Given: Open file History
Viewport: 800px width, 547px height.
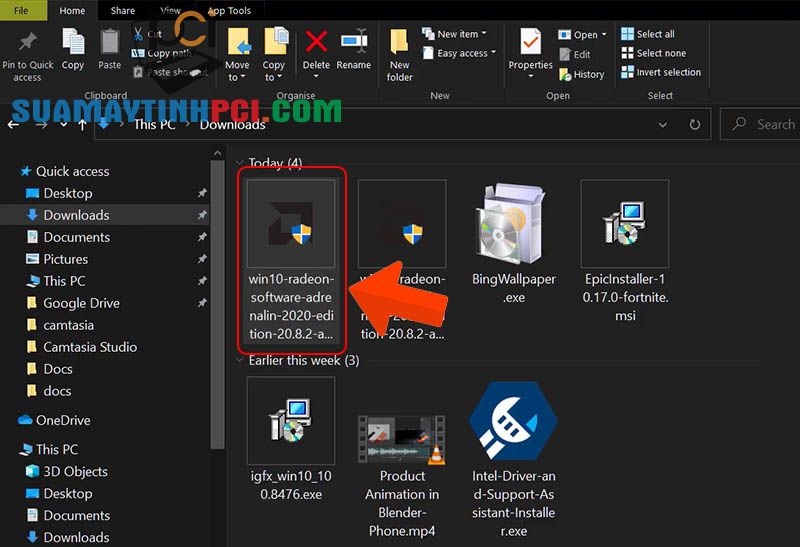Looking at the screenshot, I should (x=582, y=74).
